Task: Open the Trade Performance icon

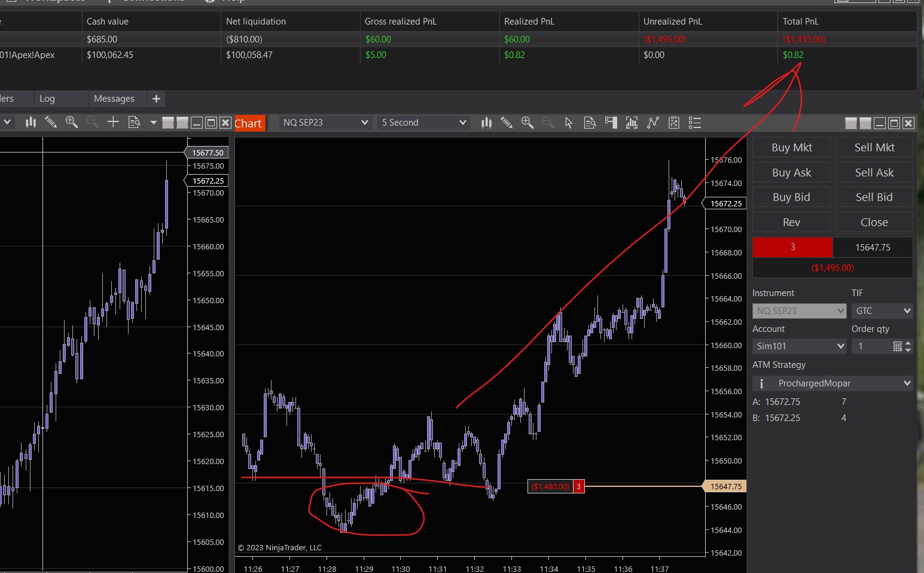Action: (x=674, y=123)
